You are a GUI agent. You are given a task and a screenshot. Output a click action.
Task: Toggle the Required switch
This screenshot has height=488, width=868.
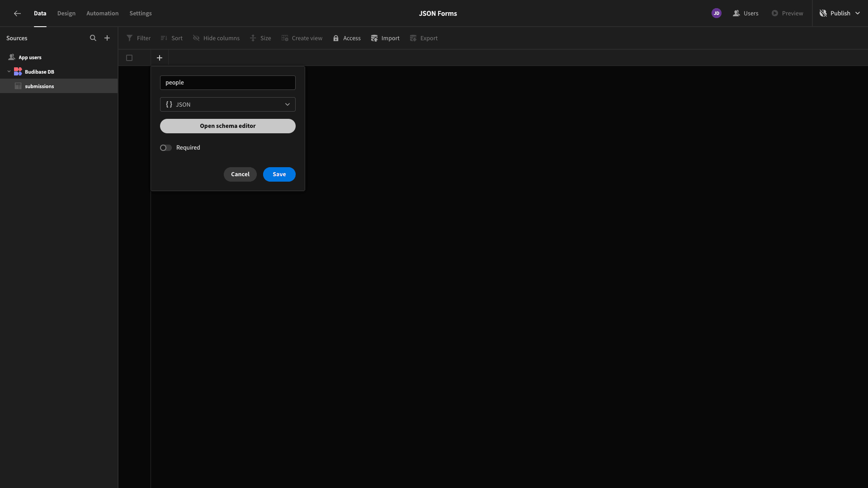(166, 148)
